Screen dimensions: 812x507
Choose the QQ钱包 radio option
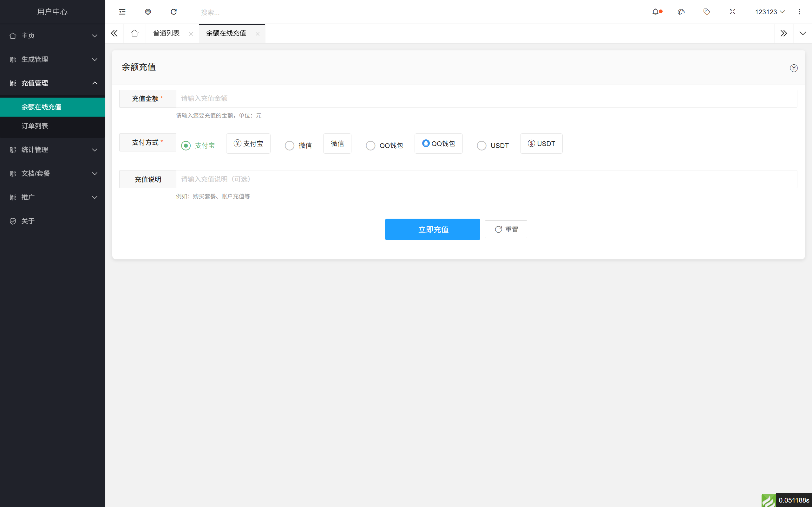click(x=370, y=145)
